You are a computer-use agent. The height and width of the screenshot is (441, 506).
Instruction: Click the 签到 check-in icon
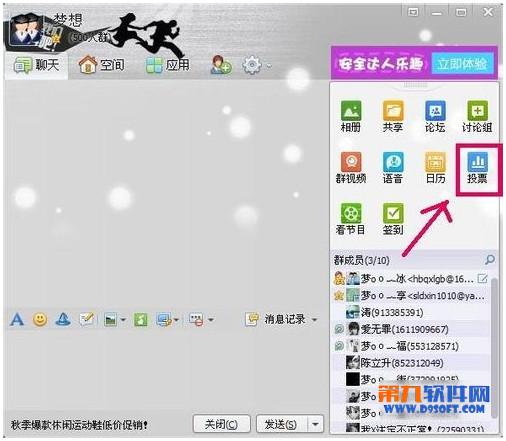393,219
